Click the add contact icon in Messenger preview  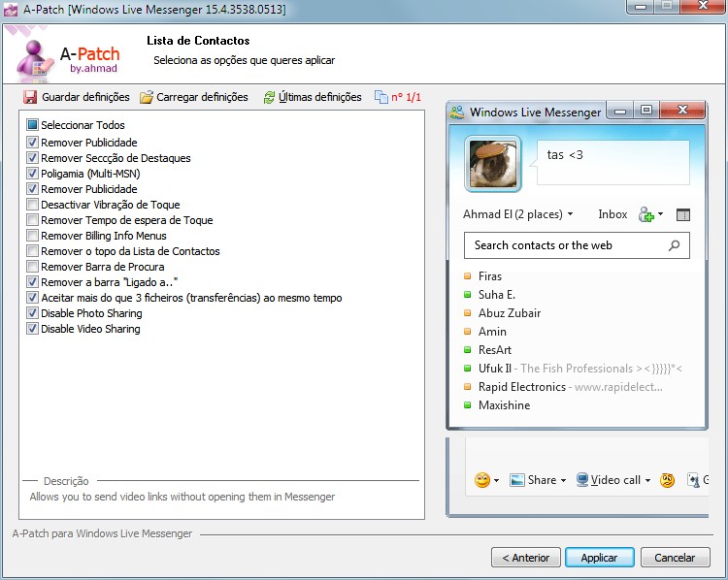point(645,214)
